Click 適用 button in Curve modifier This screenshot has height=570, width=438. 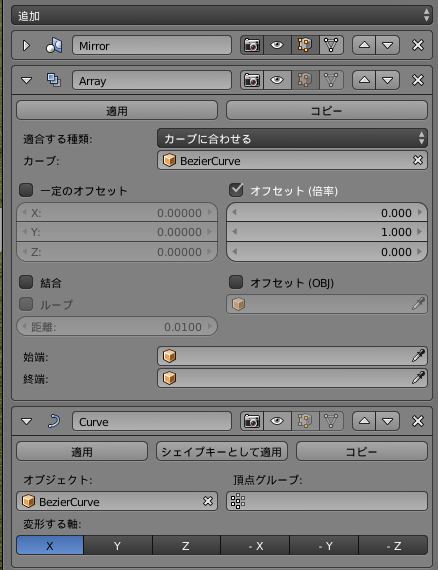click(82, 451)
